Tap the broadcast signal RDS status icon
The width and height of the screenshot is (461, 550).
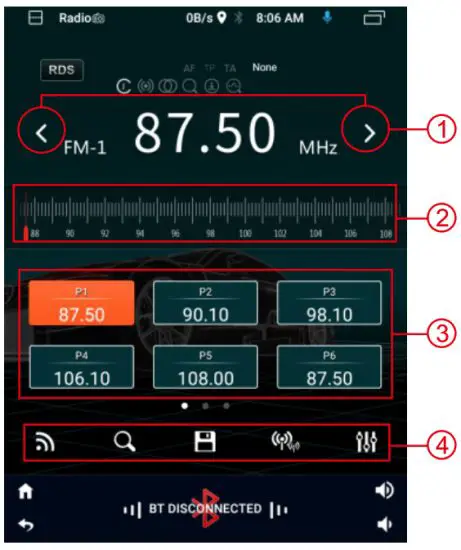[x=146, y=86]
